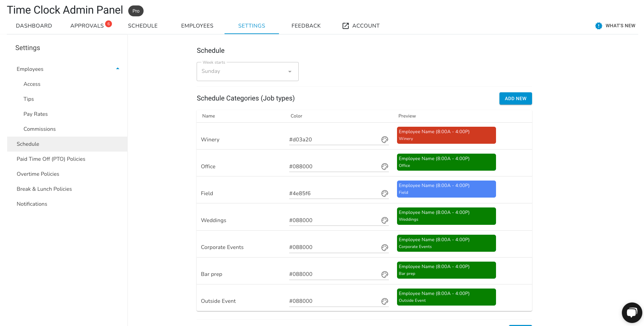This screenshot has height=326, width=644.
Task: Open Commissions settings
Action: tap(39, 129)
